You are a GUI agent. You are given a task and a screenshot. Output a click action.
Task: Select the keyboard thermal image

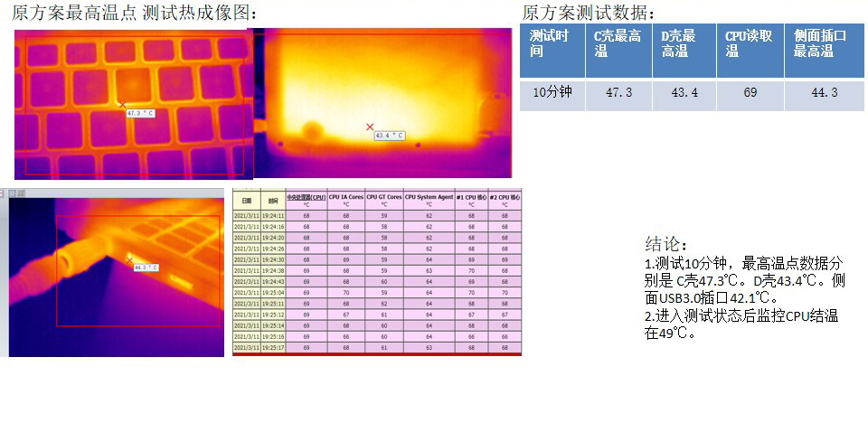(x=131, y=104)
